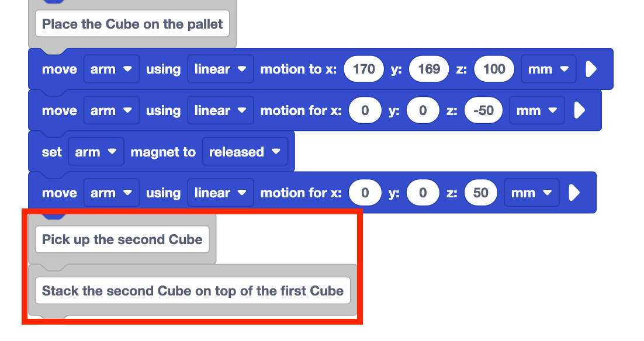Open arm dropdown in z: -50 move block
Image resolution: width=644 pixels, height=341 pixels.
click(111, 110)
